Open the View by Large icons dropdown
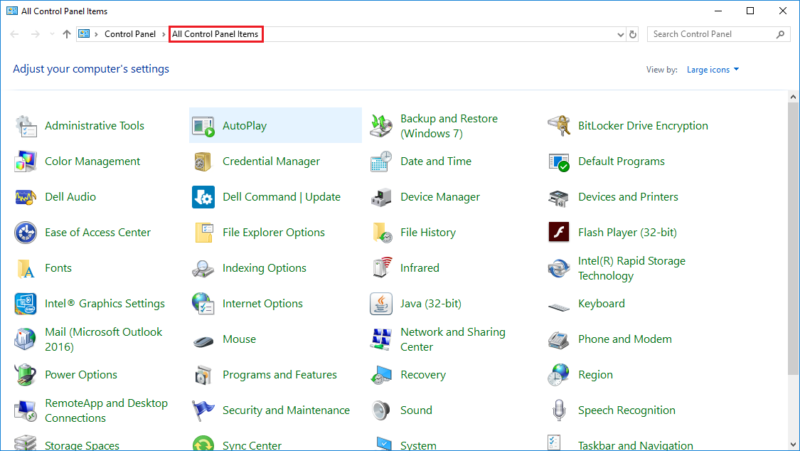This screenshot has width=800, height=451. point(713,70)
